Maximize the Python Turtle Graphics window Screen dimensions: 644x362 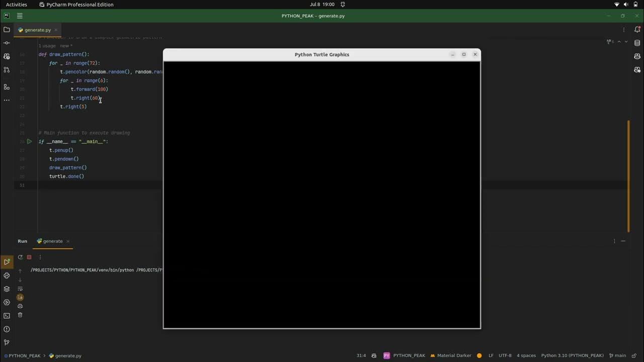click(x=464, y=54)
